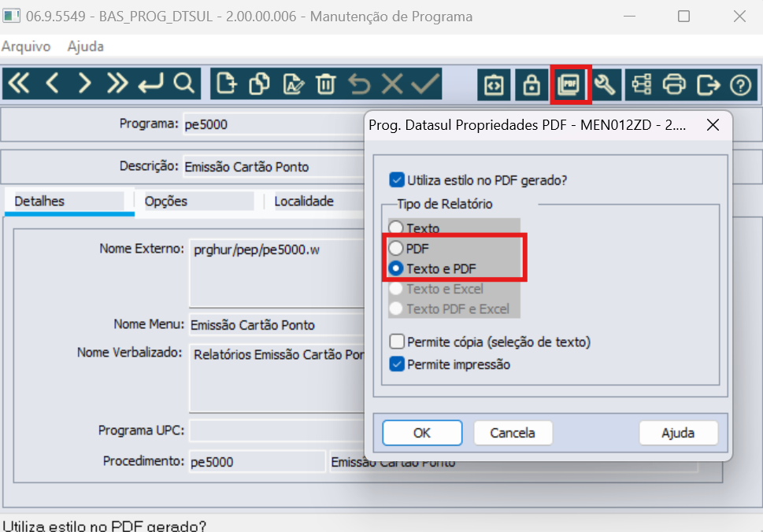Click the Descrição field
Viewport: 763px width, 532px height.
point(272,167)
